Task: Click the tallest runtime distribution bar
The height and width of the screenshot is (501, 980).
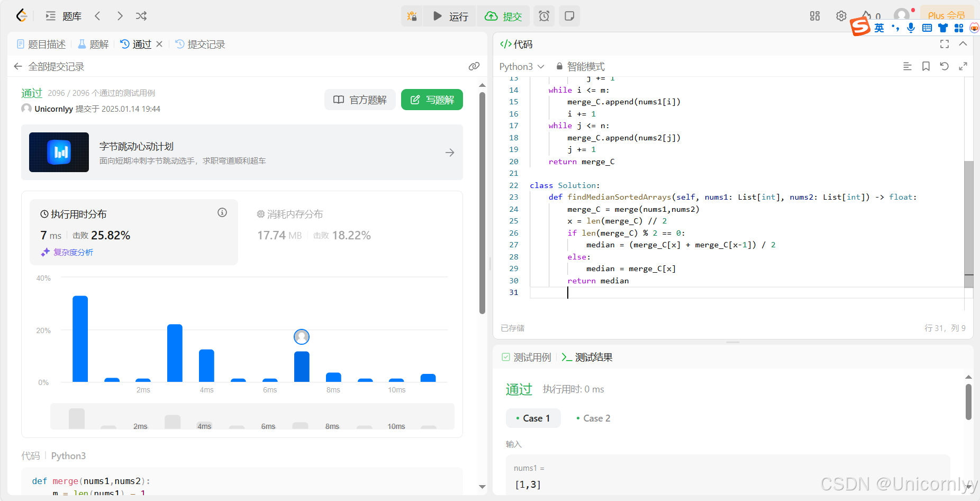Action: pos(80,339)
